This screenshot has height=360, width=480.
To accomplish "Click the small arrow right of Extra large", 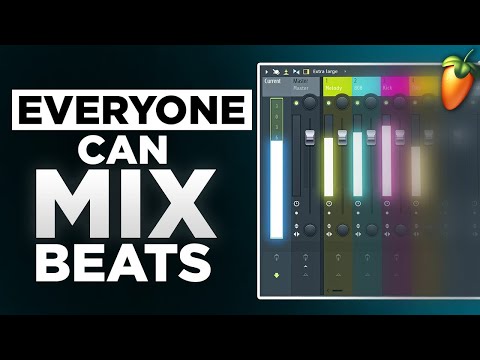I will [x=345, y=72].
